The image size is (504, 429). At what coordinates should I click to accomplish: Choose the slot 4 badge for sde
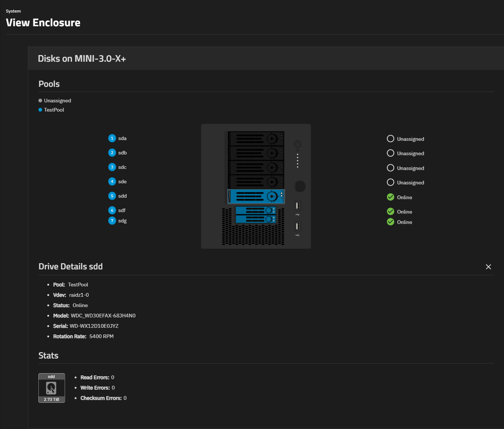click(112, 181)
